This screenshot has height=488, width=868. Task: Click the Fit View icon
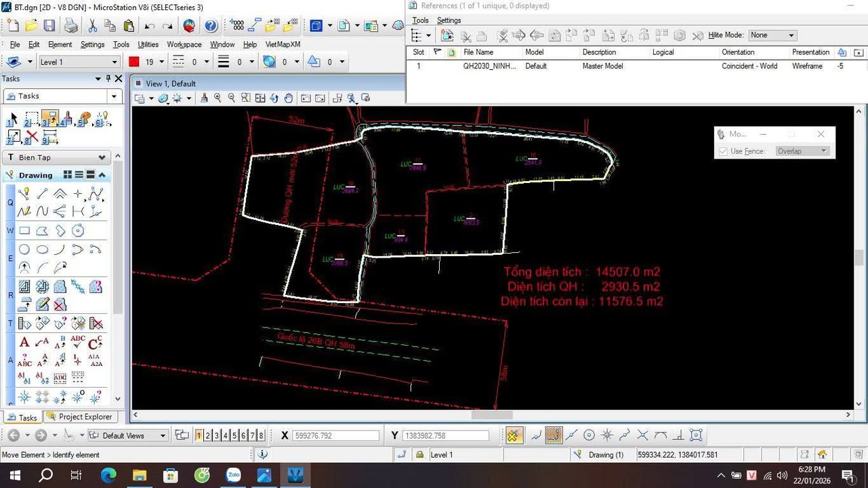tap(260, 98)
